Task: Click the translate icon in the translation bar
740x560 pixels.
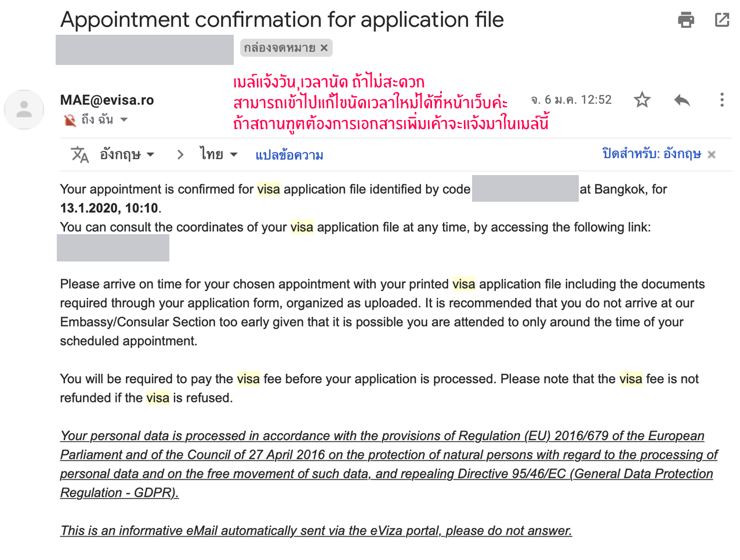Action: click(79, 155)
